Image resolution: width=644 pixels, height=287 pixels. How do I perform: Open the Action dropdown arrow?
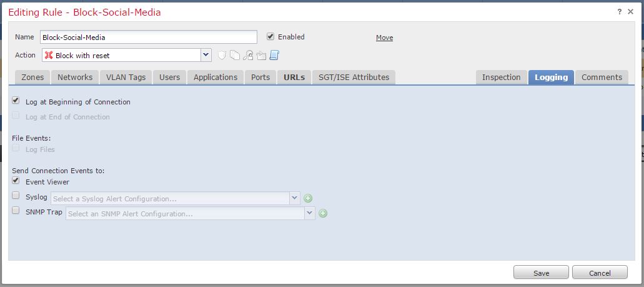tap(206, 55)
